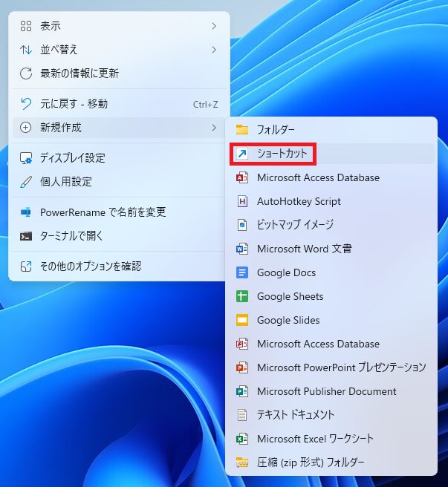This screenshot has width=448, height=487.
Task: Choose PowerRename で名前を変更
Action: [x=119, y=212]
